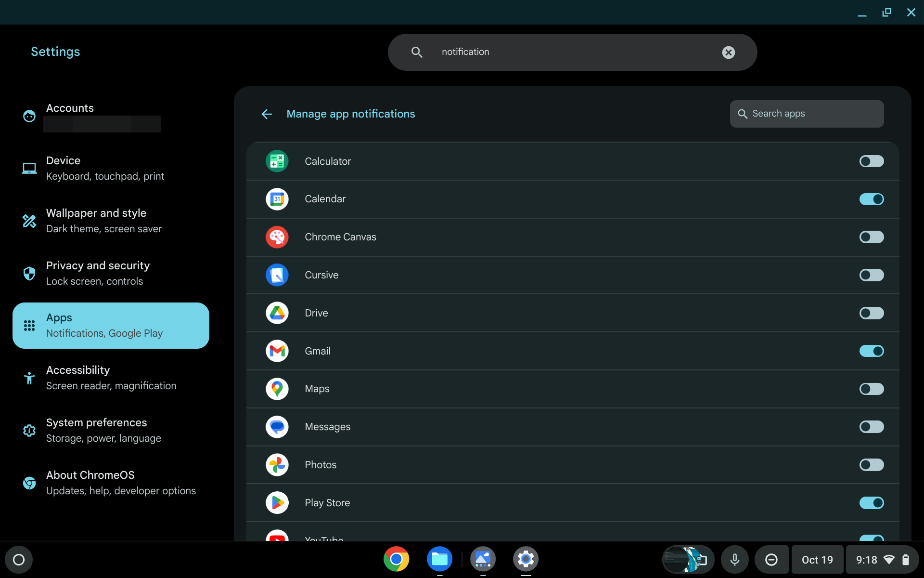924x578 pixels.
Task: Focus the Search apps field
Action: click(807, 114)
